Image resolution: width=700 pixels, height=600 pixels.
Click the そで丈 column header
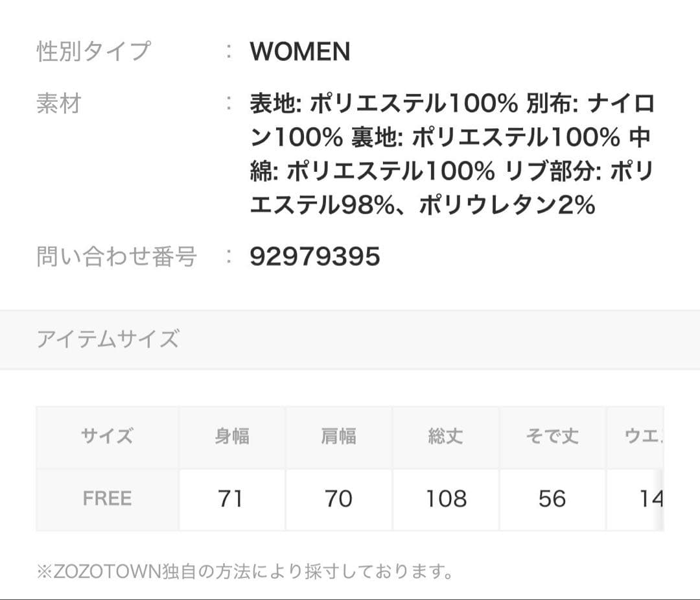tap(552, 436)
